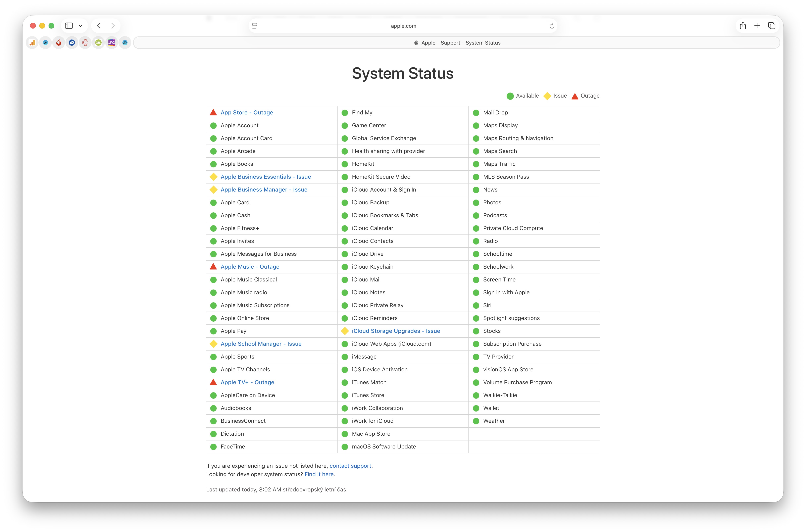Open pinned tab with red game controller icon
The image size is (806, 532).
point(85,43)
